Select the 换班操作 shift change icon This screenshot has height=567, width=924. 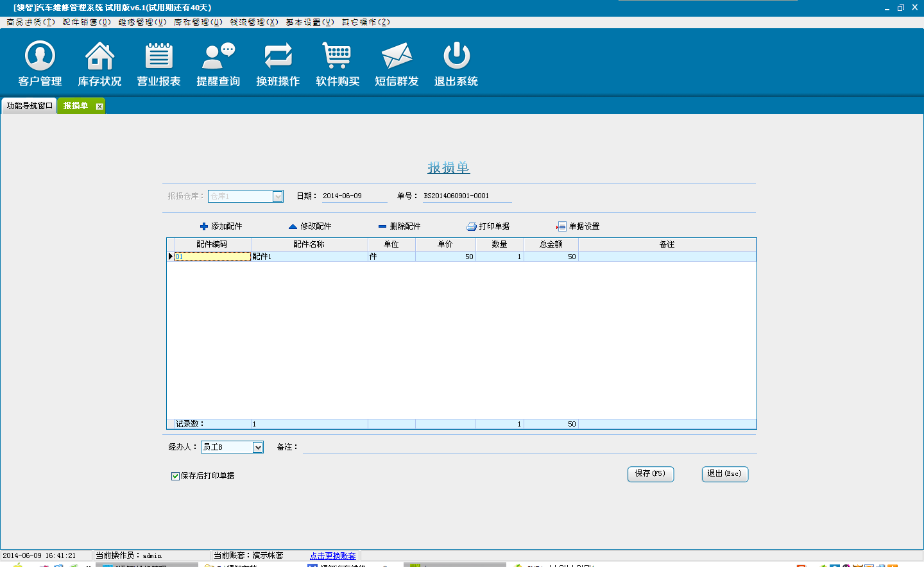point(278,56)
